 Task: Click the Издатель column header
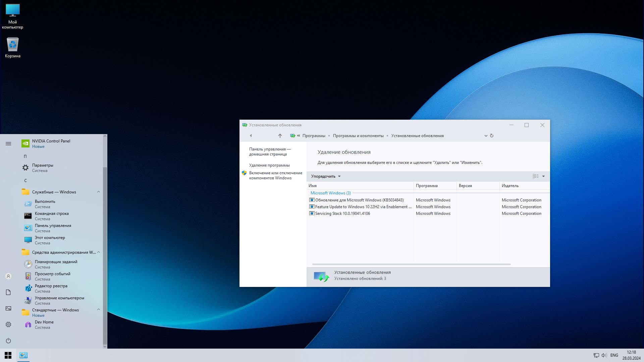click(x=510, y=186)
